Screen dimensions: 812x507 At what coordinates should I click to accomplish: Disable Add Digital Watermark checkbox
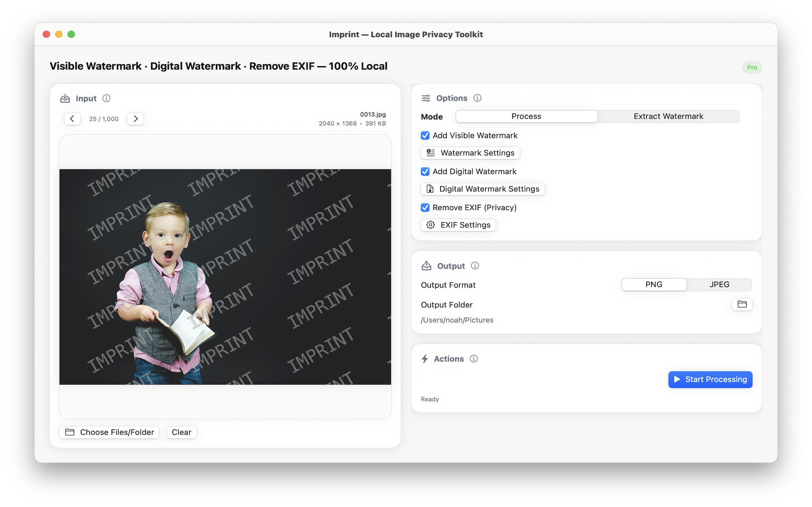pyautogui.click(x=425, y=172)
